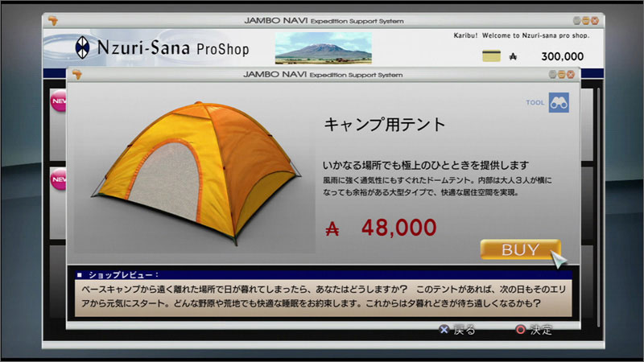Click the orange middle button on the tent dialog
Viewport: 644px width, 362px height.
tap(562, 74)
